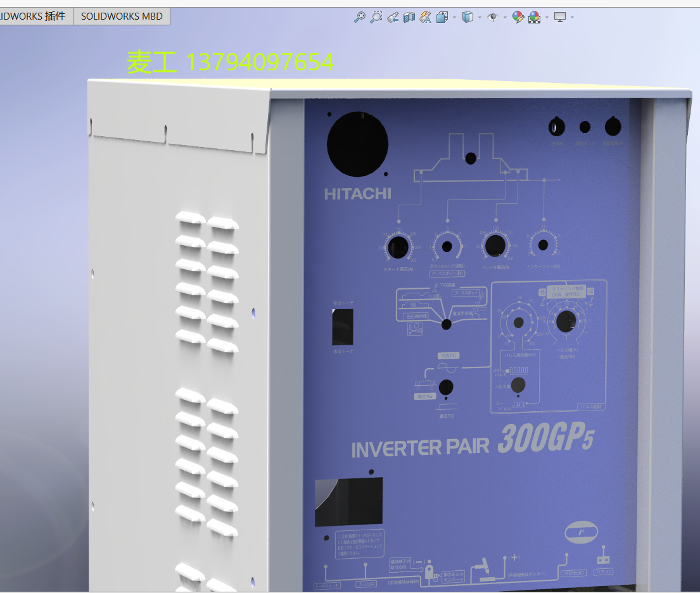Switch to the SOLIDWORKS MBD tab
This screenshot has height=593, width=700.
pyautogui.click(x=122, y=16)
